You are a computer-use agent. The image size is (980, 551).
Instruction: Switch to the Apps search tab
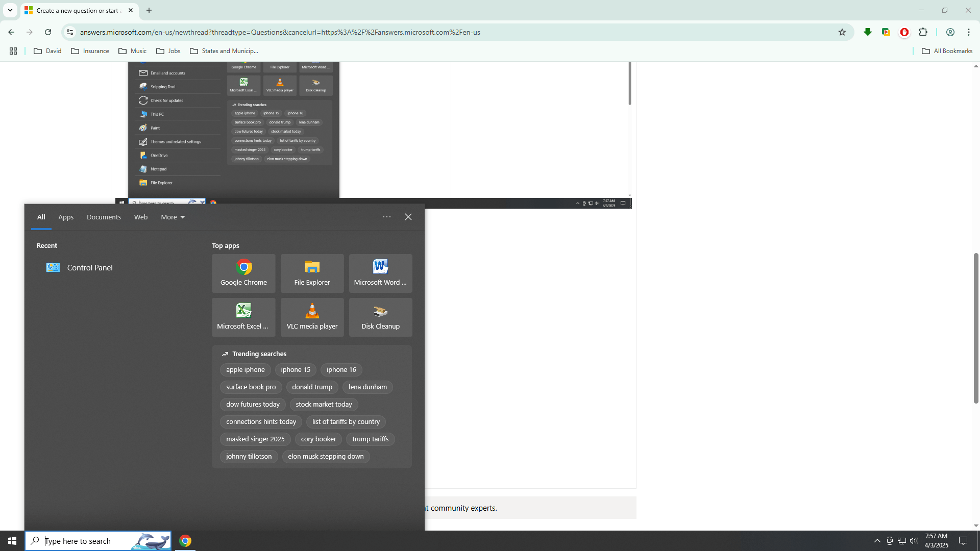coord(66,217)
